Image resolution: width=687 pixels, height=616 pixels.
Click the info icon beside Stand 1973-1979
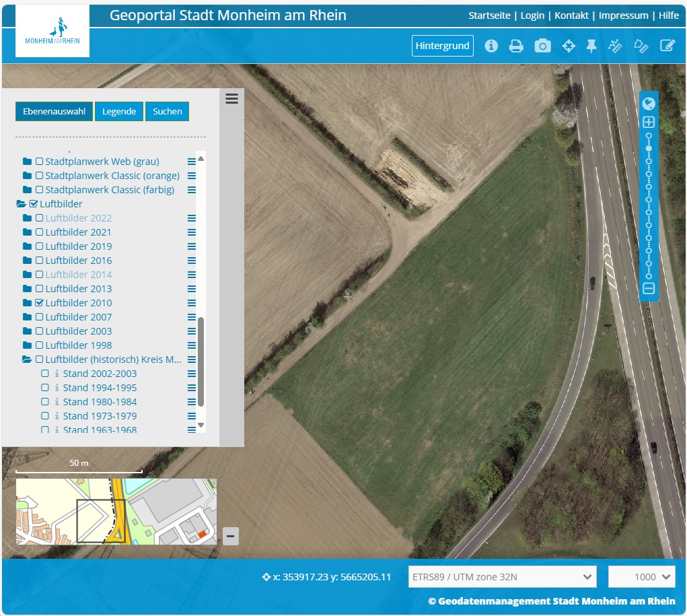57,415
